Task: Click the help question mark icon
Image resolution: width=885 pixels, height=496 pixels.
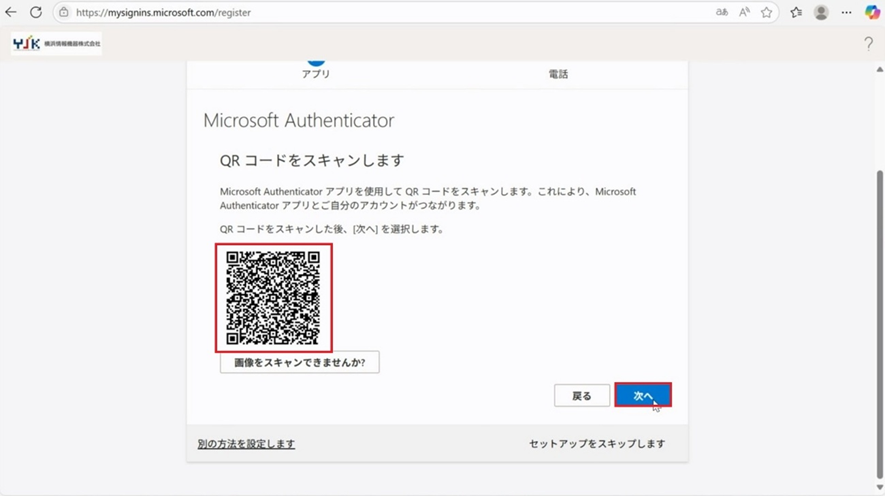Action: coord(868,44)
